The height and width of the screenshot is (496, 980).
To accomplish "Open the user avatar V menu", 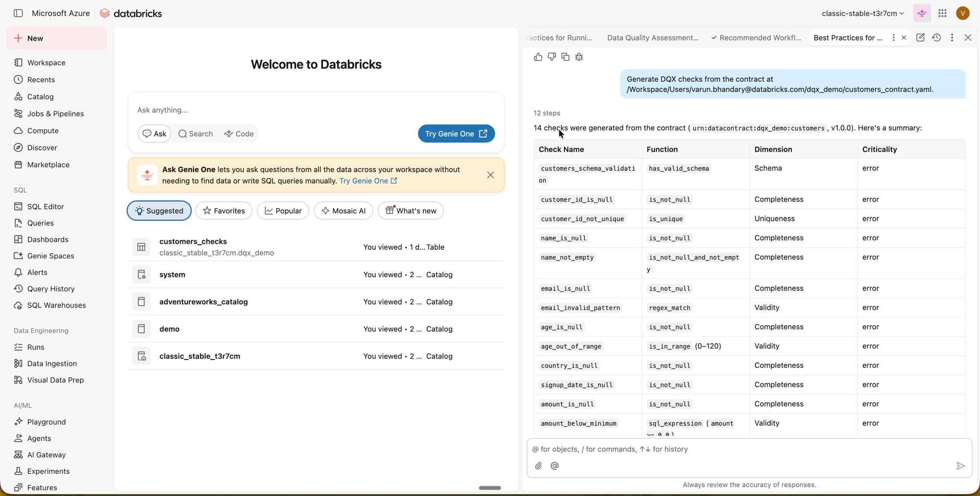I will tap(962, 13).
